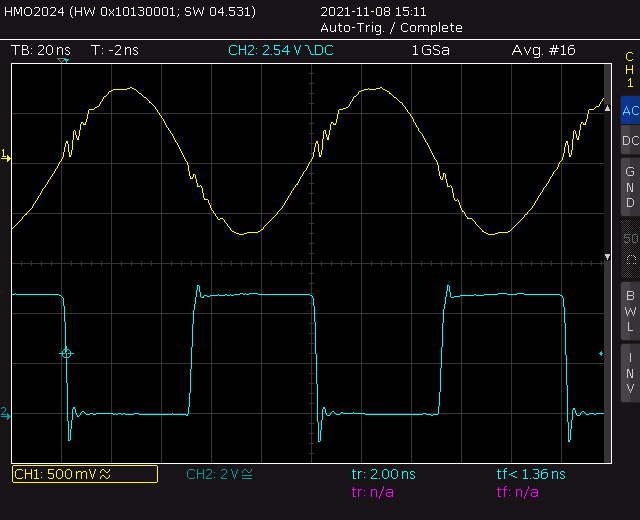The height and width of the screenshot is (520, 640).
Task: Click the 2021-11-08 15:11 timestamp
Action: click(373, 11)
